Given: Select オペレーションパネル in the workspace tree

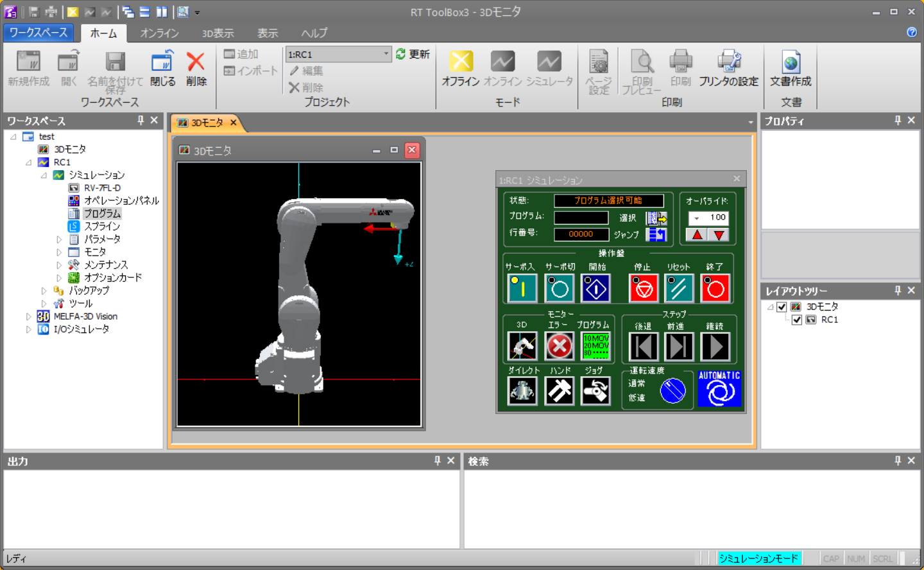Looking at the screenshot, I should pyautogui.click(x=121, y=201).
